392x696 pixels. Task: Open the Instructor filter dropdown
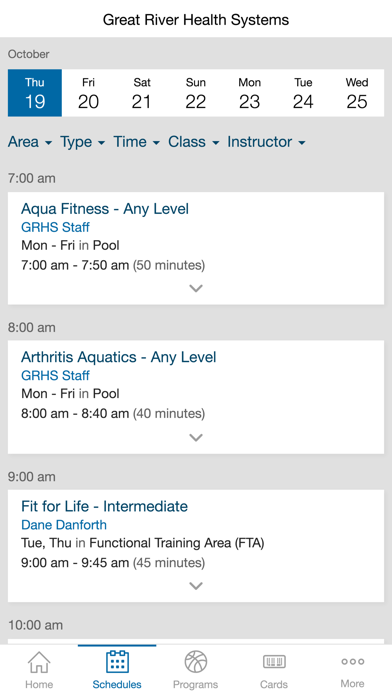266,142
